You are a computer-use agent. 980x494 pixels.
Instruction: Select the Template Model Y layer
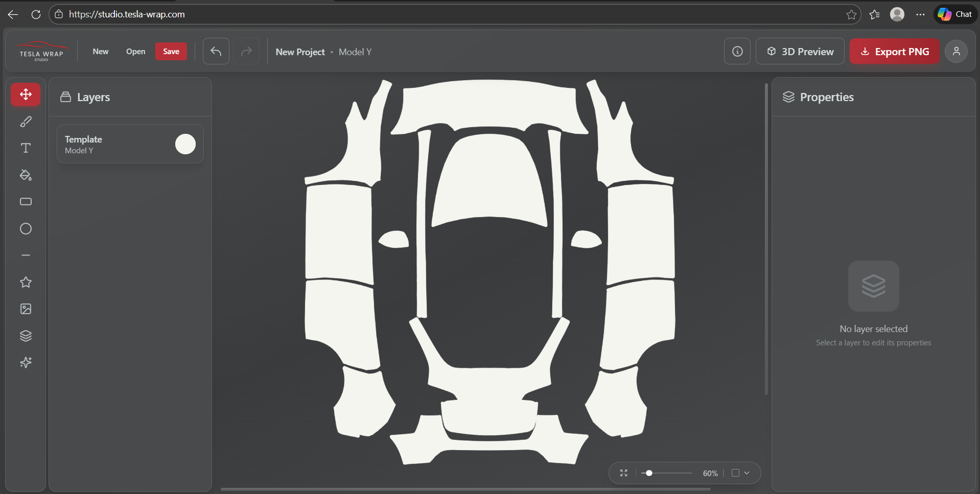pyautogui.click(x=112, y=144)
